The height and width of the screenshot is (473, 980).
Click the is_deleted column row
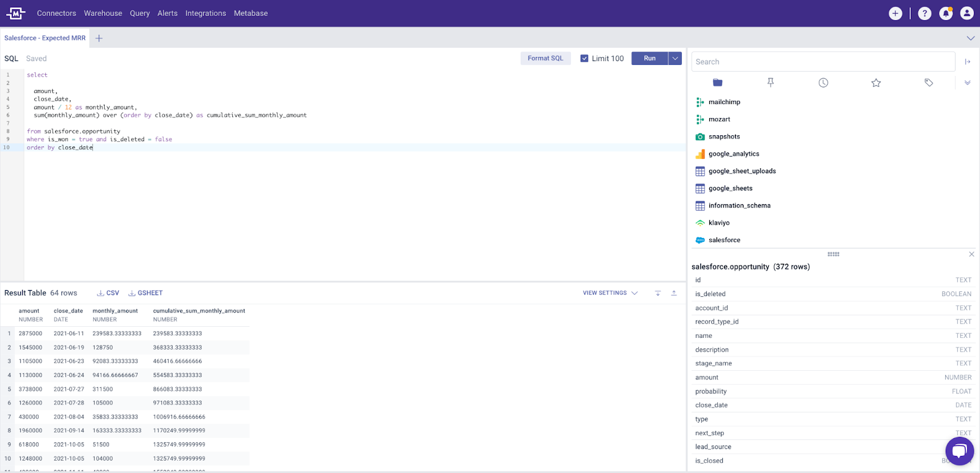pyautogui.click(x=833, y=294)
